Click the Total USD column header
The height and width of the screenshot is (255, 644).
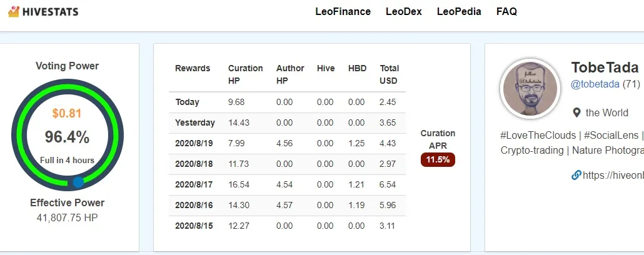pyautogui.click(x=390, y=74)
